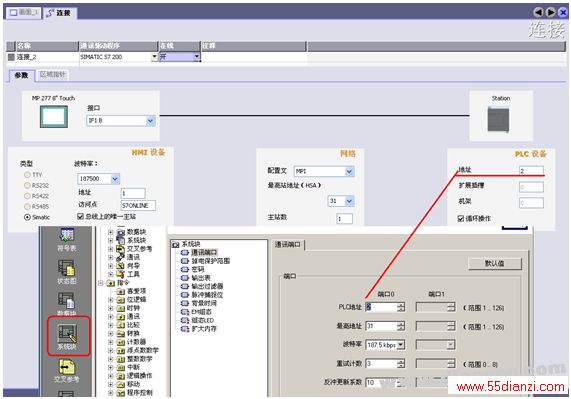
Task: Click the 主站数 input field
Action: [344, 218]
